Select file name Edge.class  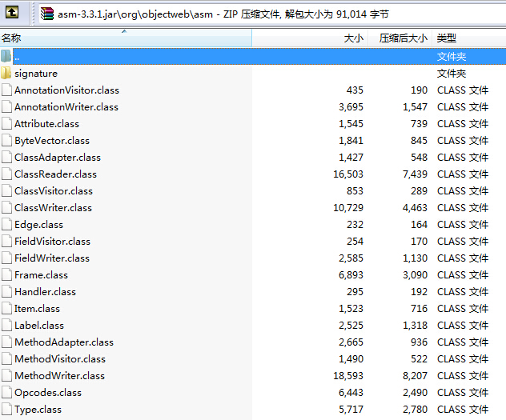(x=38, y=224)
